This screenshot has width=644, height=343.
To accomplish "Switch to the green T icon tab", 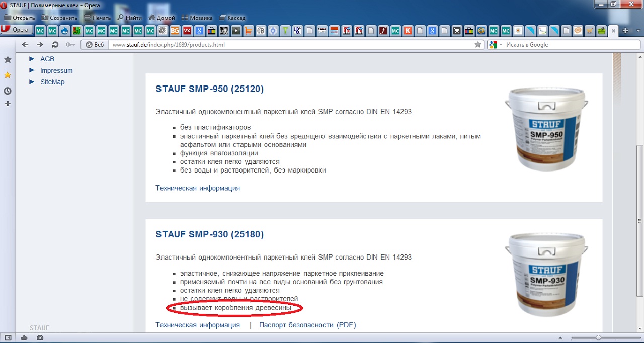I will [285, 31].
